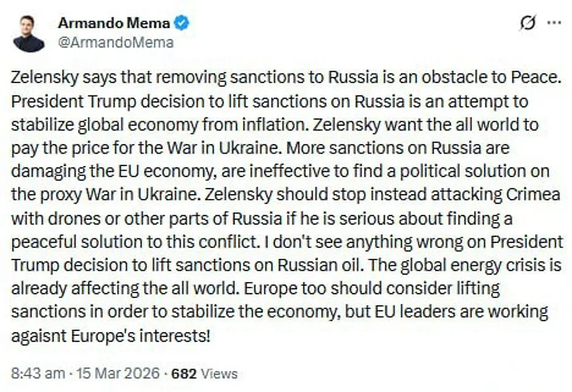Click the words "Russian oil" in the post
This screenshot has height=392, width=572.
(x=317, y=265)
